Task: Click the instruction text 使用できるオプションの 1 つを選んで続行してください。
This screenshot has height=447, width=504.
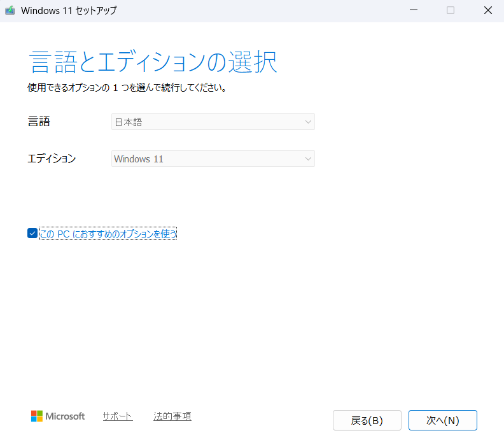Action: click(127, 87)
